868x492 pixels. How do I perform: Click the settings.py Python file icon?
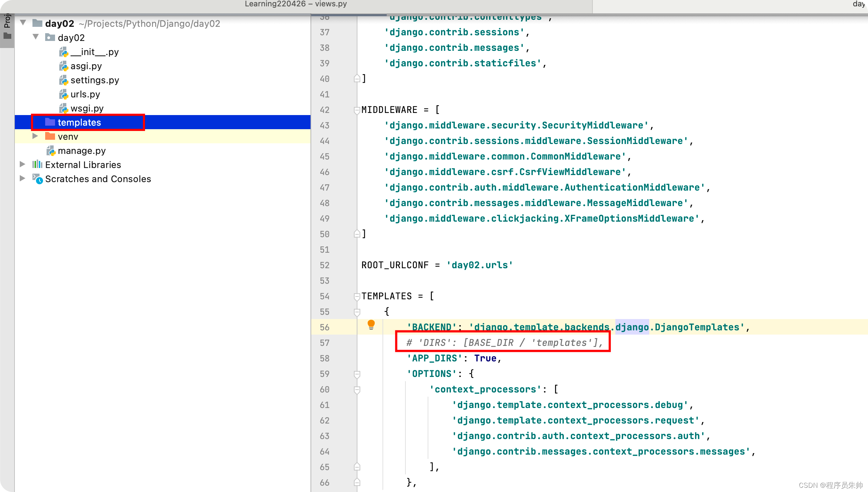pos(64,80)
